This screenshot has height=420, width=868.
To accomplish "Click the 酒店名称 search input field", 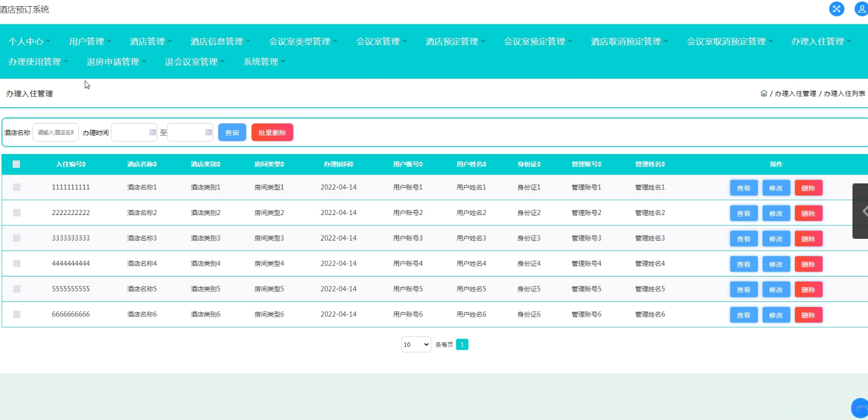I will [55, 132].
